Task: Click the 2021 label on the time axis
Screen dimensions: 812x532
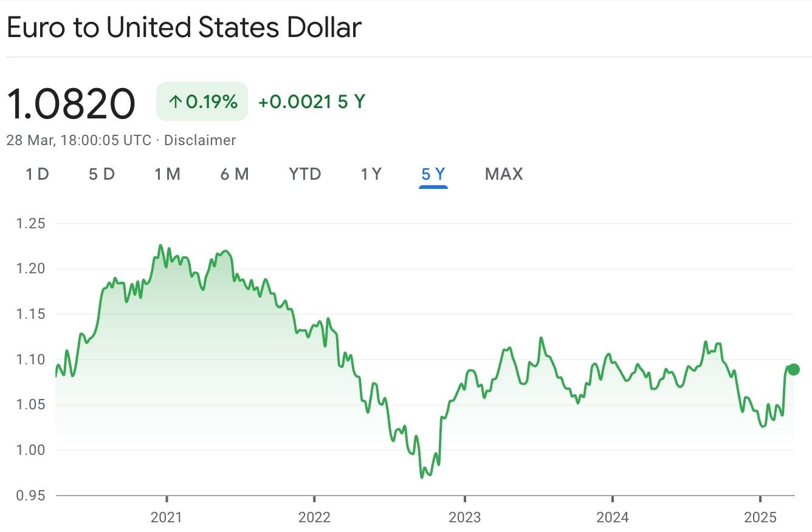Action: click(166, 517)
